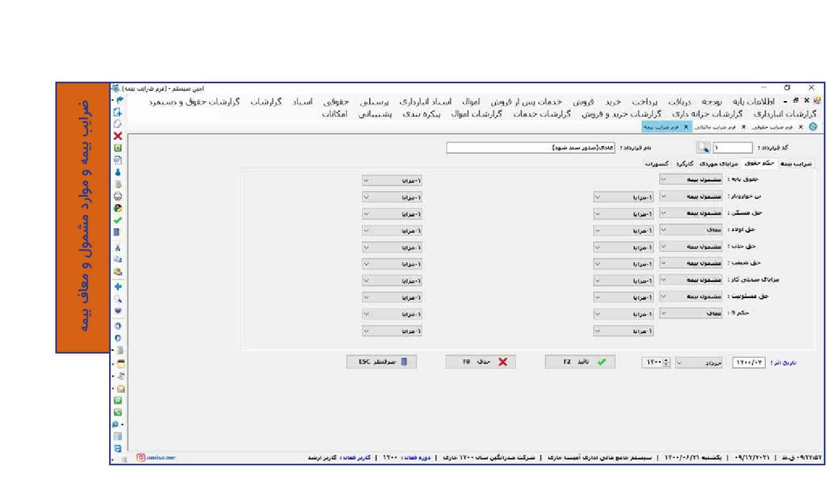Expand the حق مسکن insurance status dropdown

tap(691, 213)
